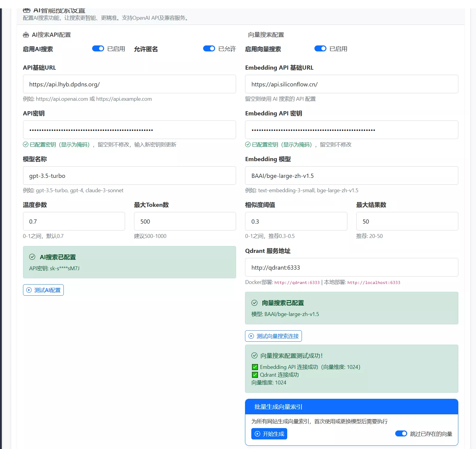
Task: Click the 已启用 label beside 启用AI搜索
Action: pos(116,49)
